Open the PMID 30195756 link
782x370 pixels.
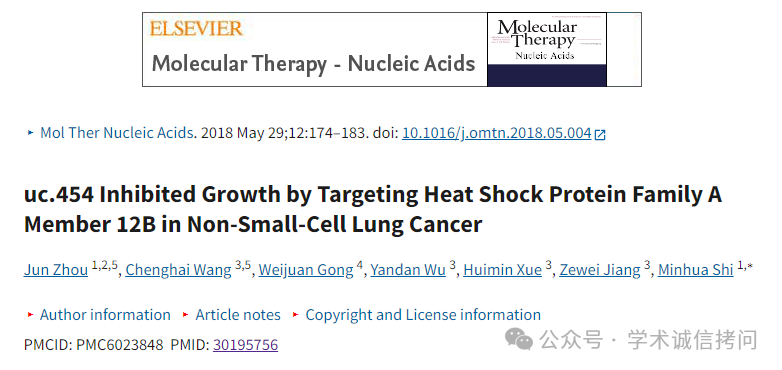(x=245, y=345)
